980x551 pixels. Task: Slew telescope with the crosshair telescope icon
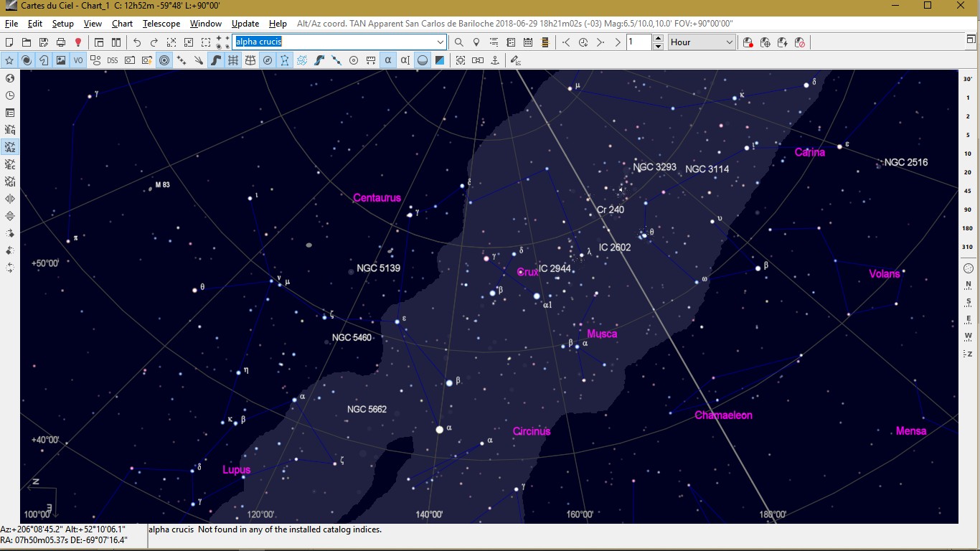[x=765, y=42]
